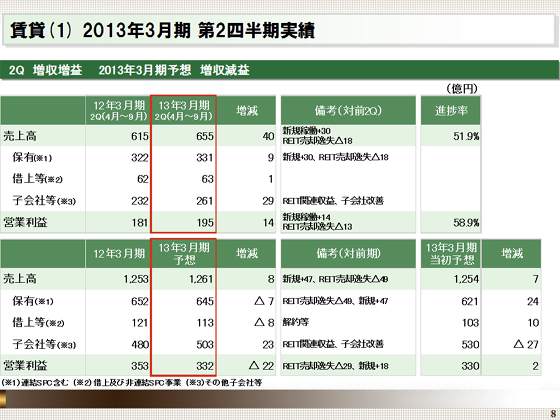The image size is (560, 420).
Task: Click the 備考(対前2Q) column header
Action: tap(348, 110)
